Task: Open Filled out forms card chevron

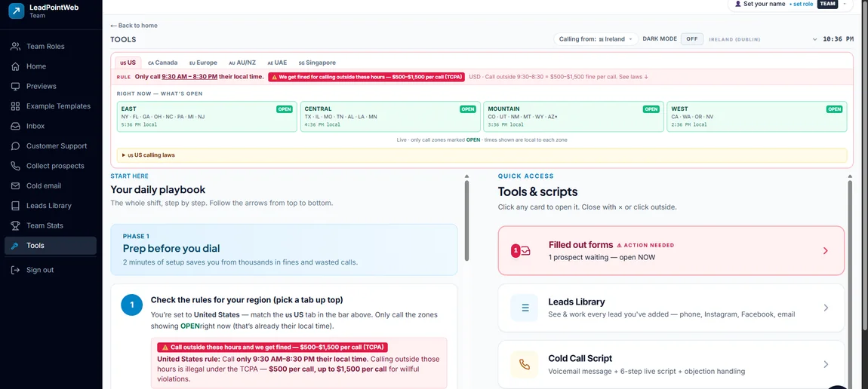Action: (826, 251)
